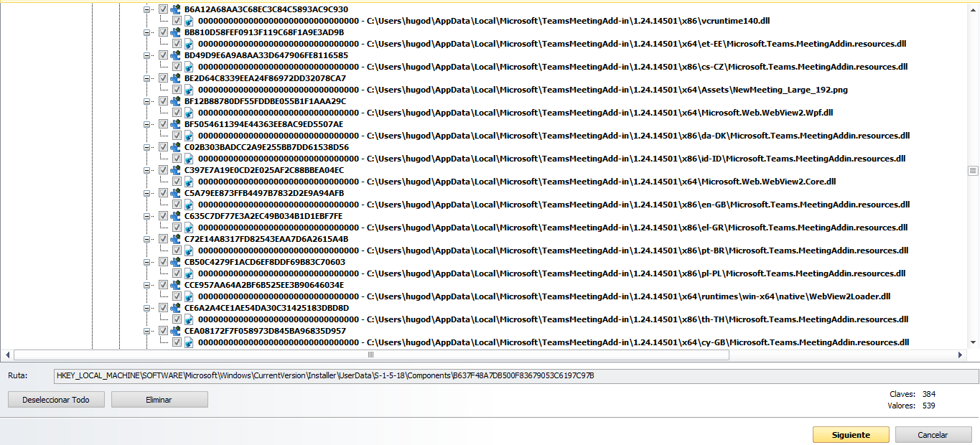Click registry key icon for B6A12A68AA3C68EC3C84C5893AC9C930
The width and height of the screenshot is (980, 445).
175,9
